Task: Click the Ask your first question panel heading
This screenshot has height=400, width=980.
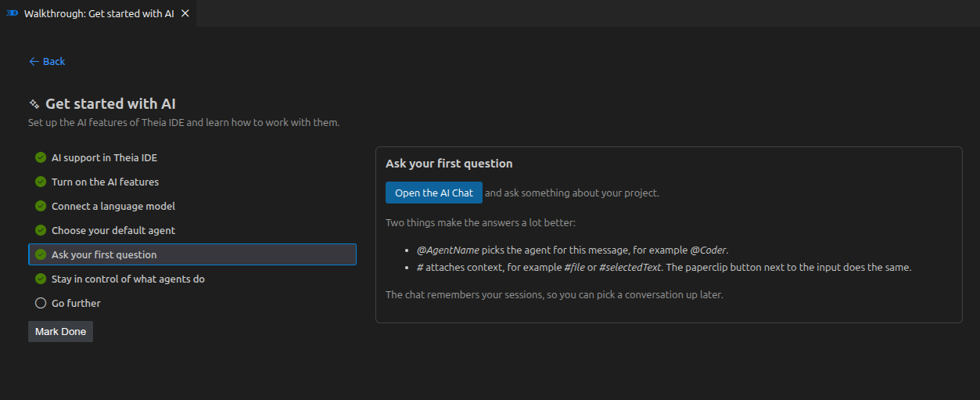Action: pyautogui.click(x=449, y=164)
